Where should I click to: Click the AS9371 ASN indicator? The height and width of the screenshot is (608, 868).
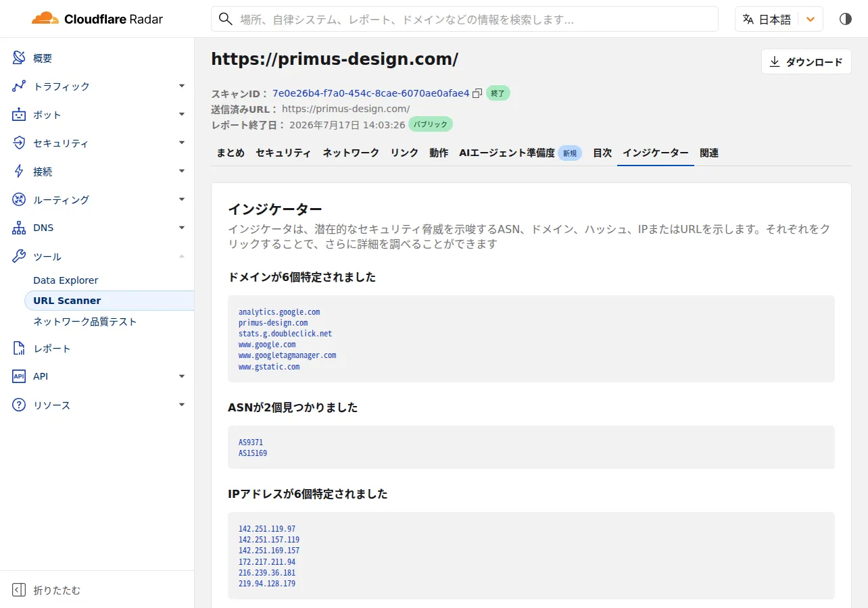(x=251, y=442)
